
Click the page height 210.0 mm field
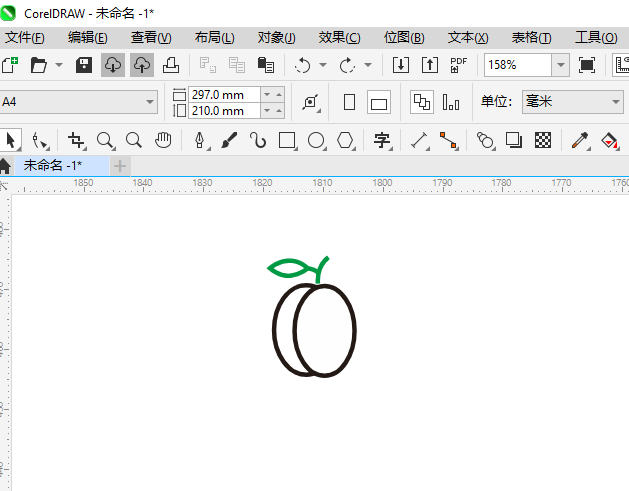click(x=224, y=111)
